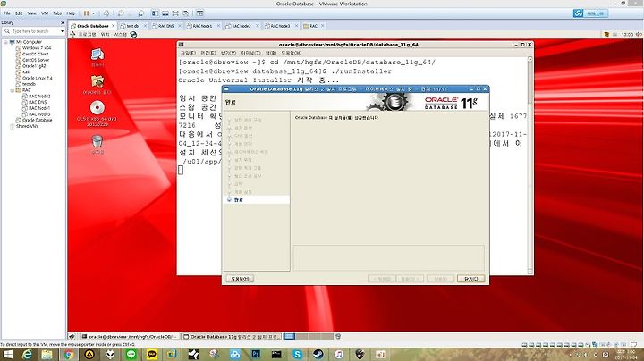The height and width of the screenshot is (361, 644).
Task: Open the library search dropdown arrow
Action: pos(62,31)
